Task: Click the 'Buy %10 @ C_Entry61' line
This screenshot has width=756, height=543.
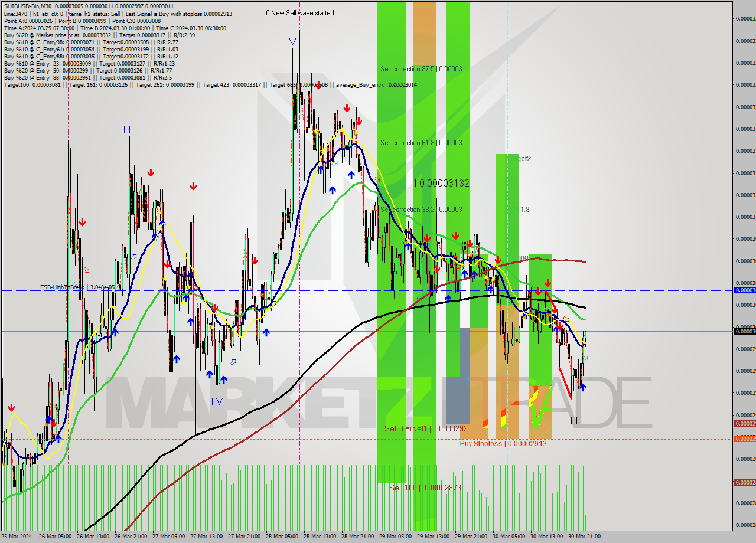Action: click(90, 49)
